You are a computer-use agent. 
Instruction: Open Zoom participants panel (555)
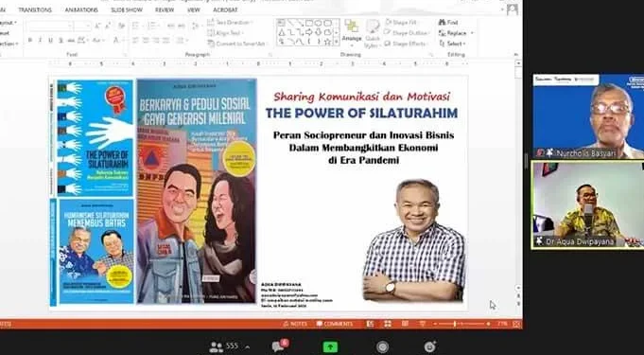(x=224, y=346)
